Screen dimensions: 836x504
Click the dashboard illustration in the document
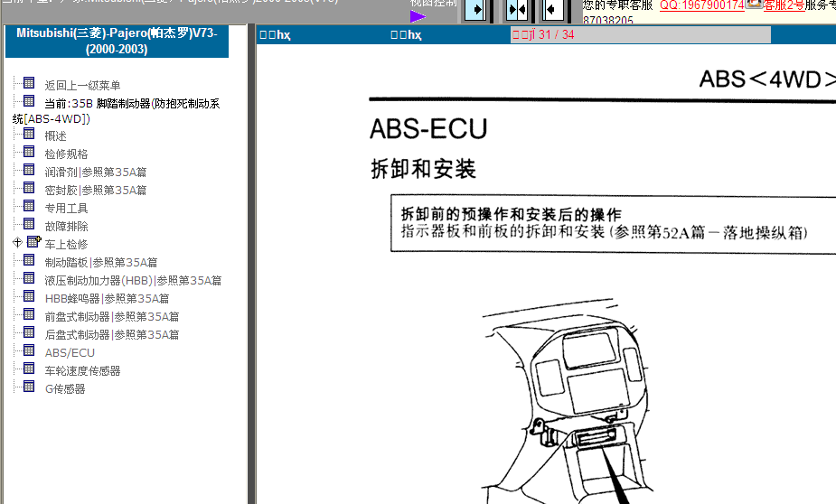click(x=568, y=402)
